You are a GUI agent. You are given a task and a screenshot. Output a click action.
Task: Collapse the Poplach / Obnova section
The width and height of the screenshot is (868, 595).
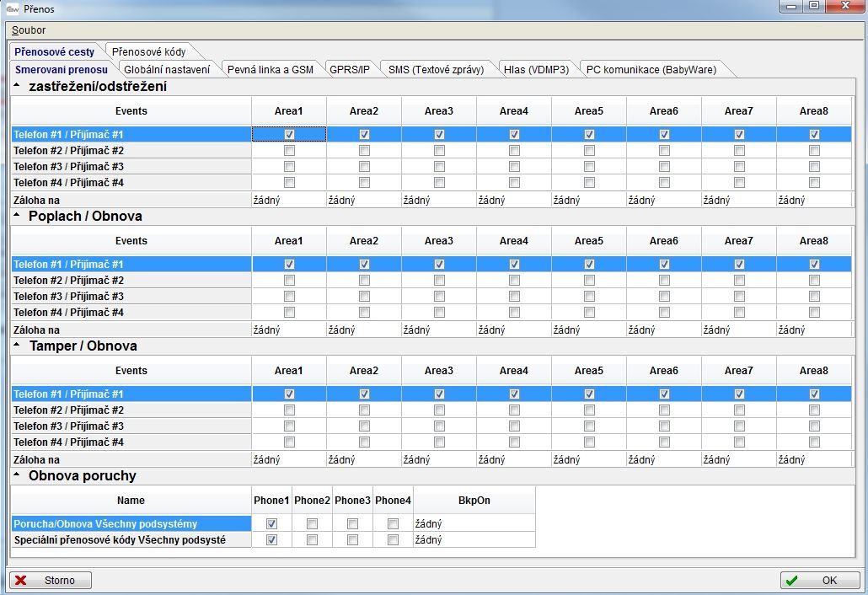coord(18,216)
